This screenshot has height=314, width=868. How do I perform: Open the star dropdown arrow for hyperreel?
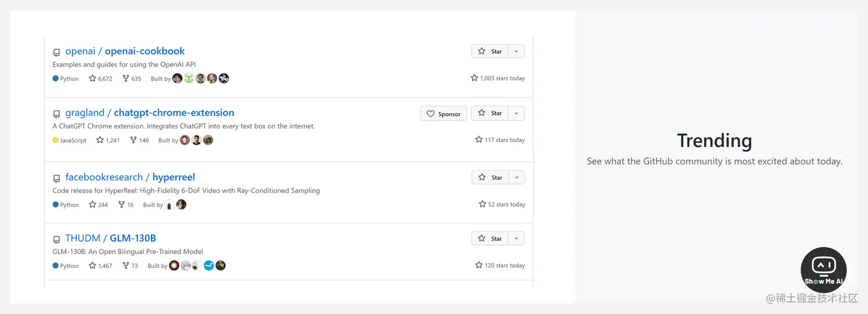(516, 177)
